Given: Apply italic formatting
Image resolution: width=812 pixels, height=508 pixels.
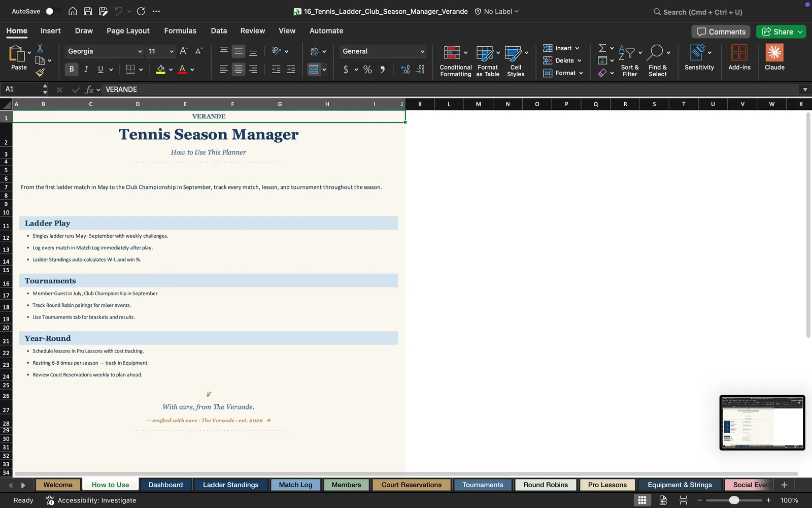Looking at the screenshot, I should [86, 69].
